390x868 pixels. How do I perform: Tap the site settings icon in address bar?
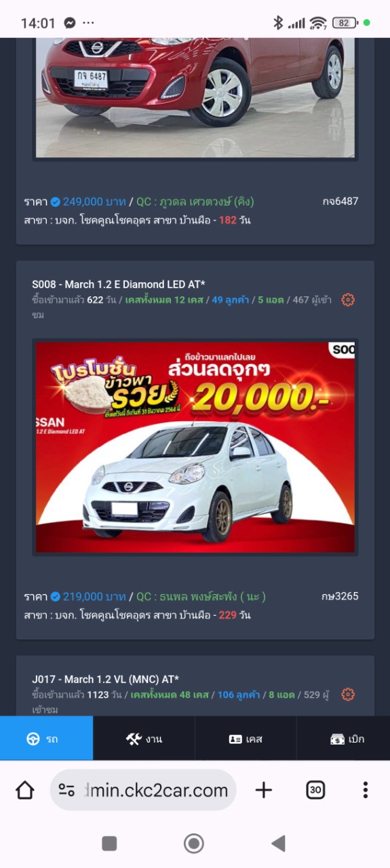click(x=66, y=790)
